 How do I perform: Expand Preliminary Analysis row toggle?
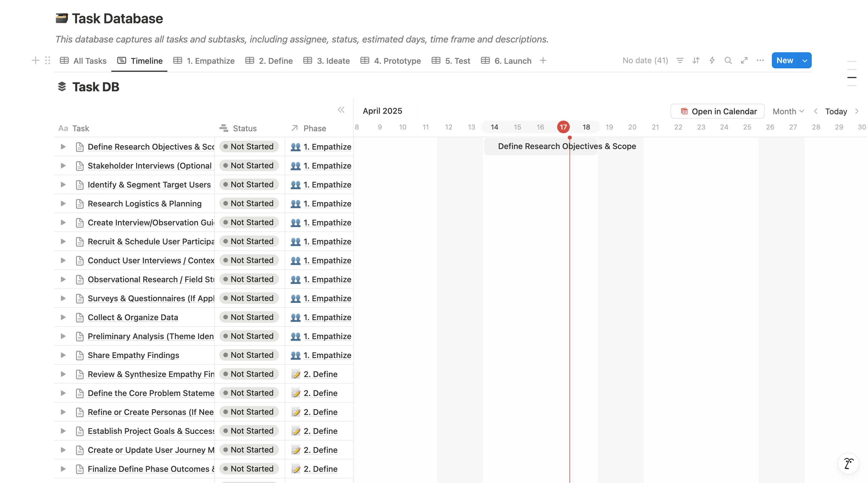pos(63,336)
